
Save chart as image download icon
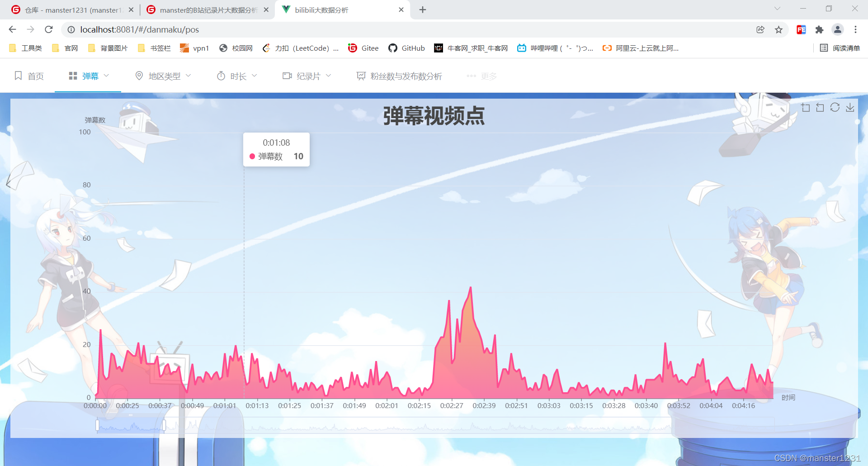850,108
